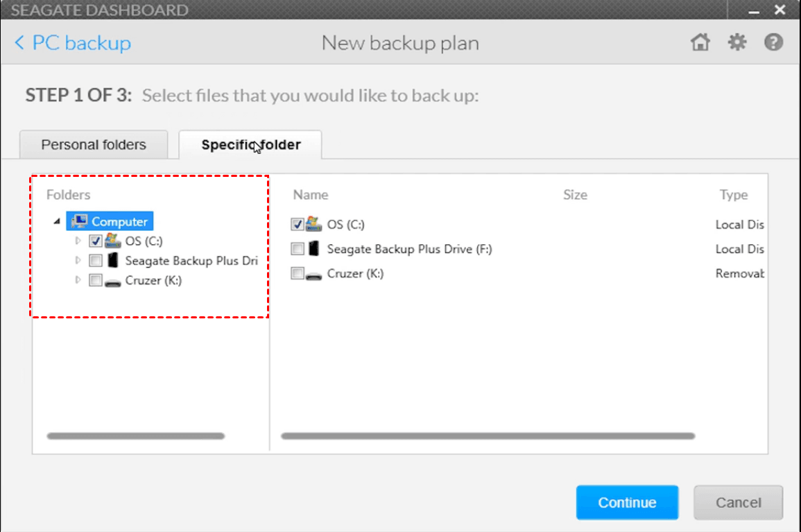This screenshot has width=801, height=532.
Task: Open the help question mark icon
Action: coord(773,43)
